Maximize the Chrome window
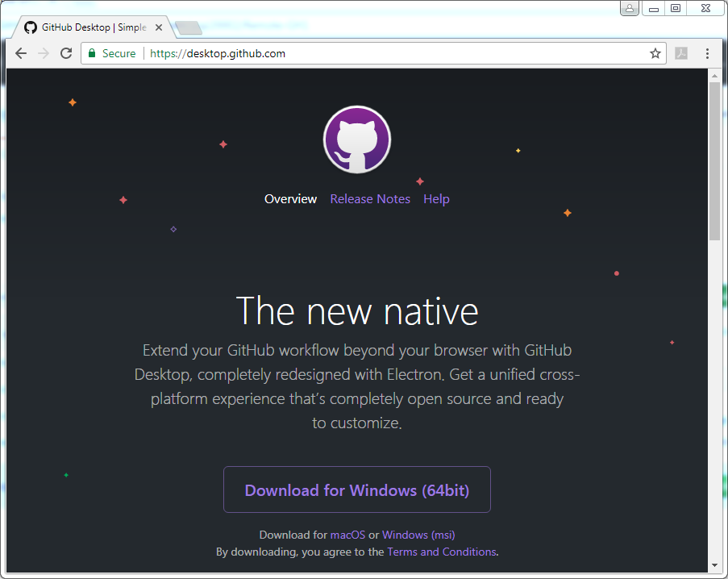This screenshot has height=579, width=728. tap(676, 8)
